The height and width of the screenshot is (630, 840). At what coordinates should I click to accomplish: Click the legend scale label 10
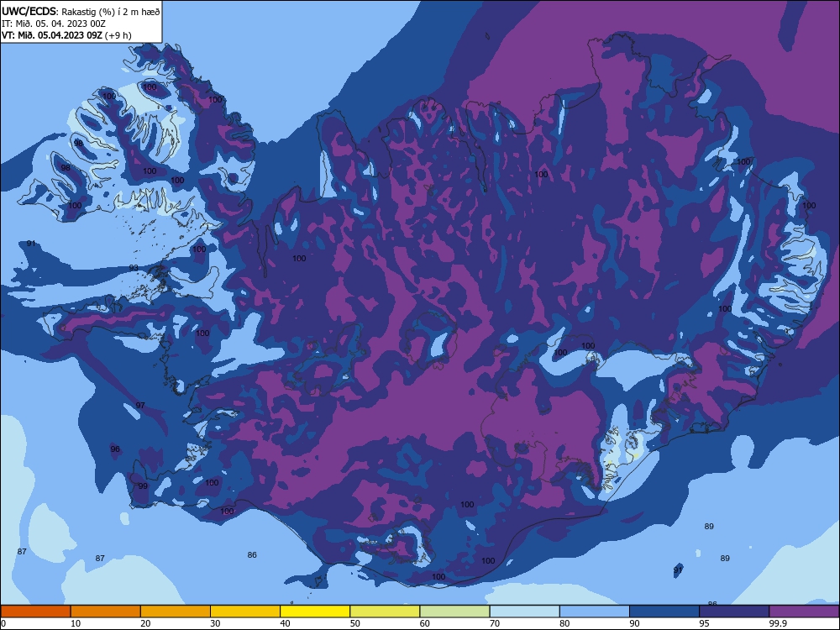pyautogui.click(x=76, y=623)
